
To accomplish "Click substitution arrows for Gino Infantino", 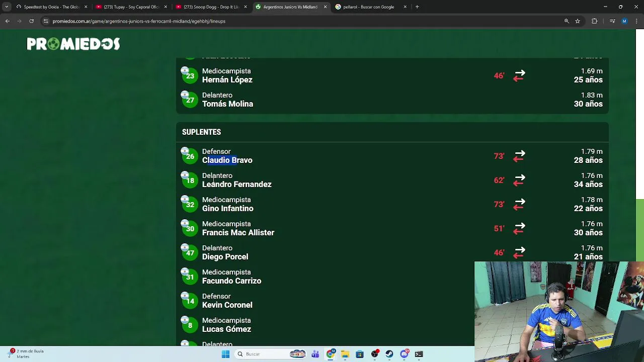I will (519, 205).
